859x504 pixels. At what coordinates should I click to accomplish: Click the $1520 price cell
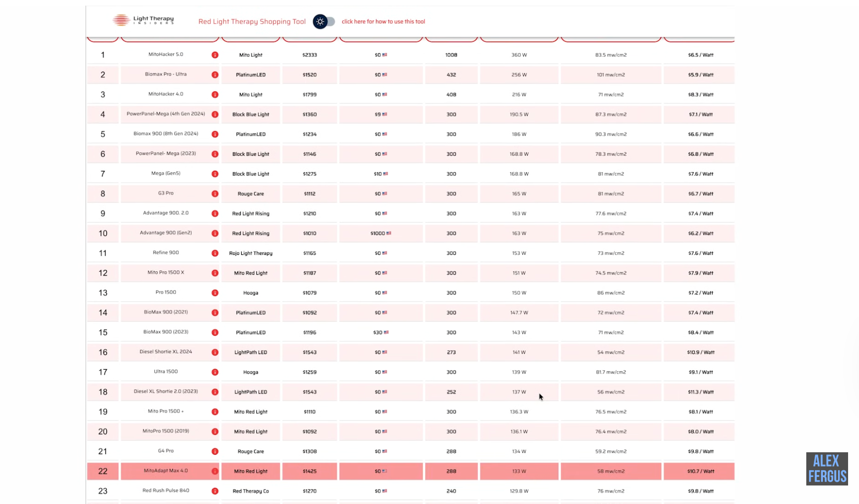[x=310, y=75]
